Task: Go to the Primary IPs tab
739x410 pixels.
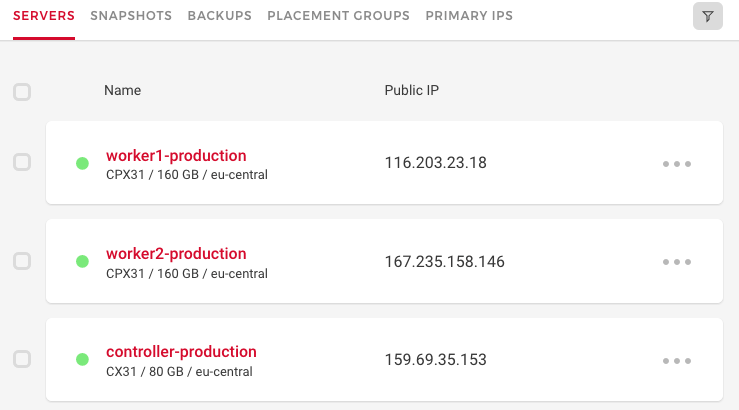Action: pos(469,16)
